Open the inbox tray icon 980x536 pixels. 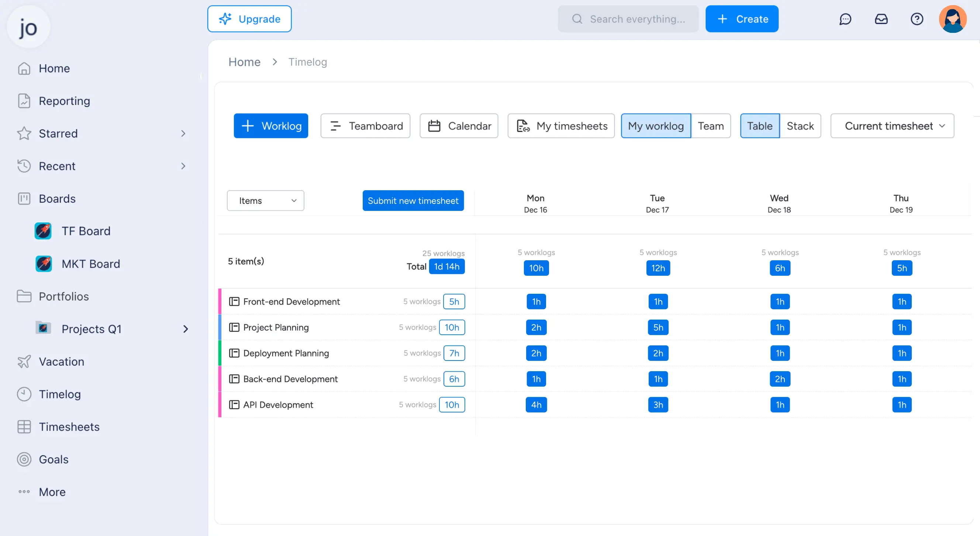point(881,19)
